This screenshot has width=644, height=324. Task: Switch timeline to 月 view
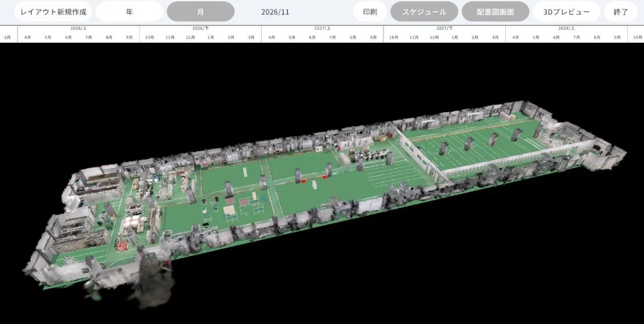[x=200, y=12]
